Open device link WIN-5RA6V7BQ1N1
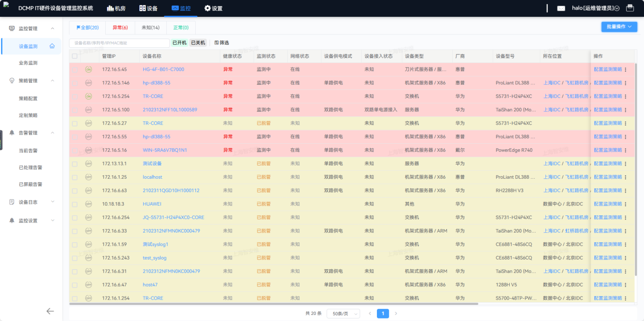The height and width of the screenshot is (321, 644). 165,150
